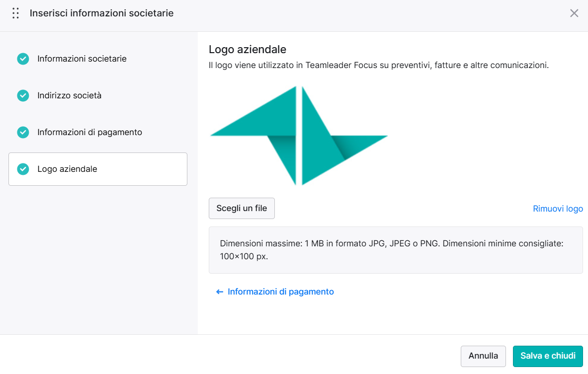Remove the logo via Rimuovi logo link
Screen dimensions: 588x374
pyautogui.click(x=558, y=209)
